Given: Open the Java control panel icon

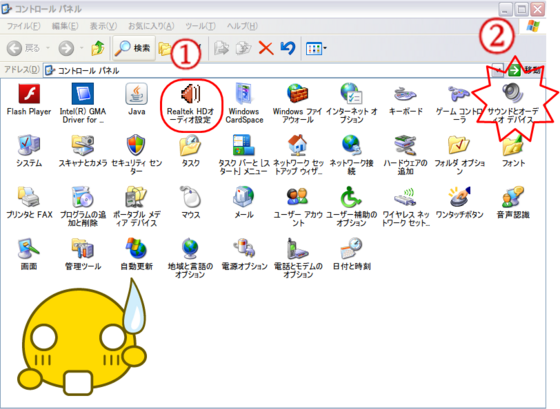Looking at the screenshot, I should (136, 94).
